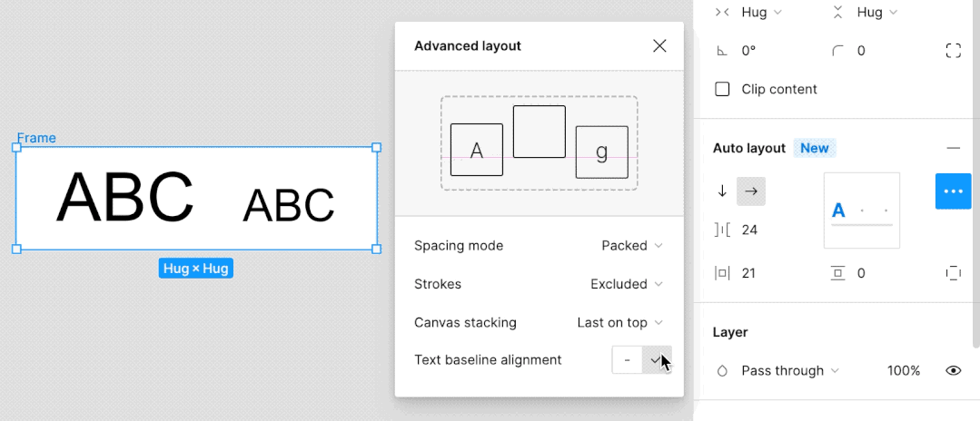Click the alignment grid box
The height and width of the screenshot is (421, 980).
[861, 210]
